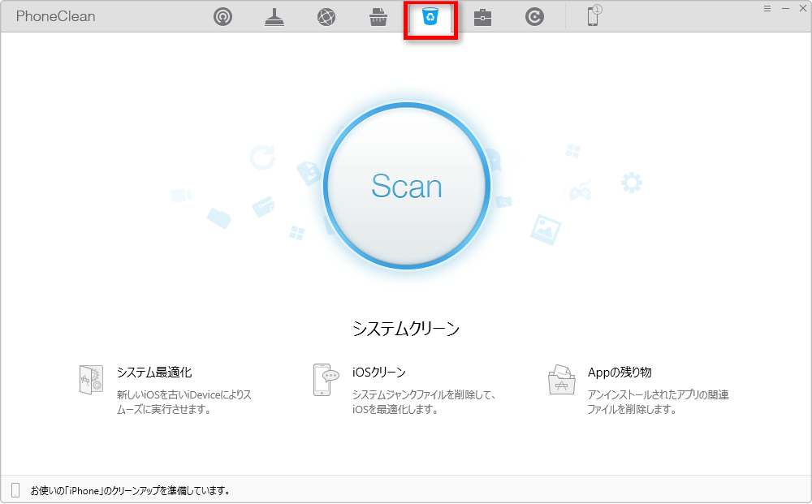Click the アンインストールされたアプリの関連 description

(x=658, y=402)
